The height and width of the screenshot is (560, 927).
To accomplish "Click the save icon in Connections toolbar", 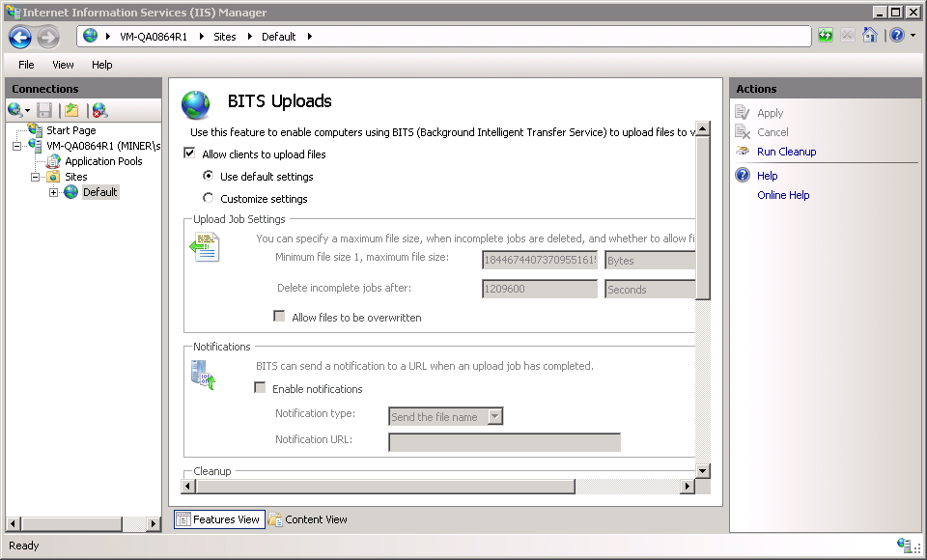I will (x=44, y=110).
